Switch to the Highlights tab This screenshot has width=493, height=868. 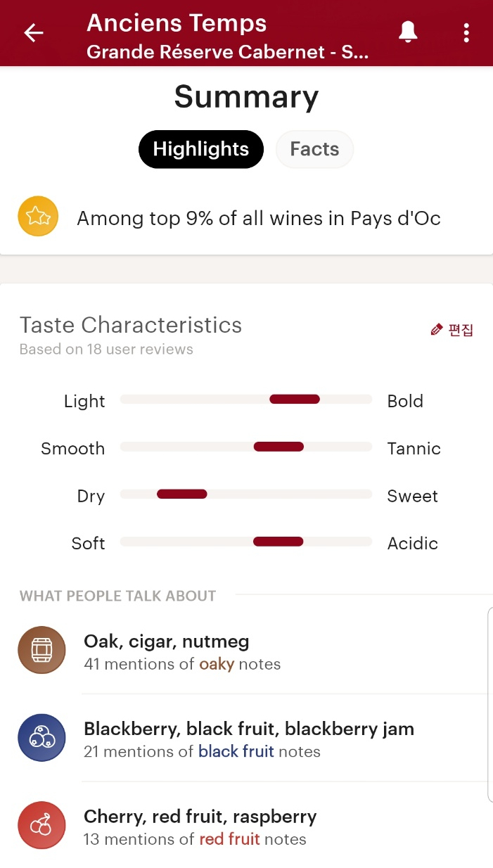201,149
